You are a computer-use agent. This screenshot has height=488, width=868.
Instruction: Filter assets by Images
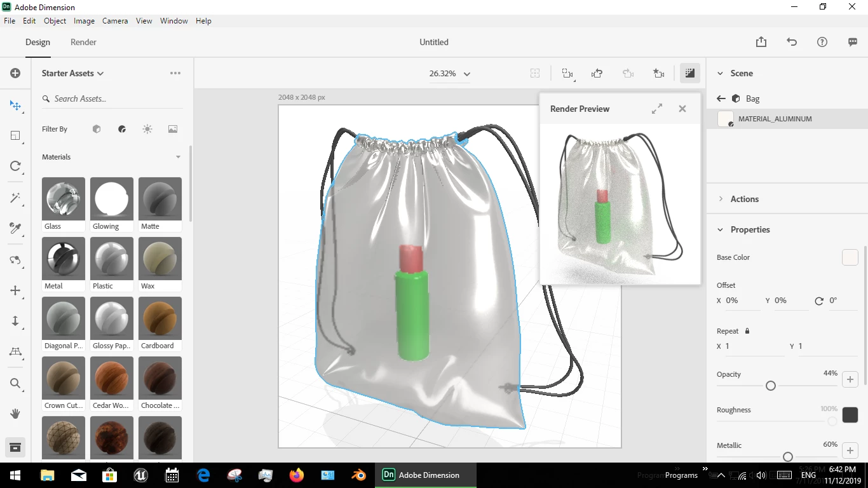(x=173, y=129)
